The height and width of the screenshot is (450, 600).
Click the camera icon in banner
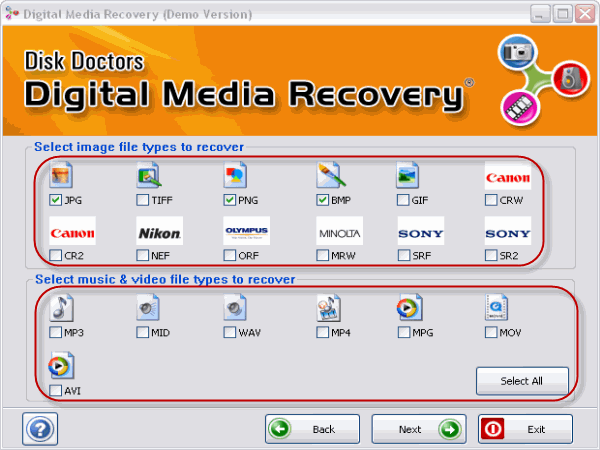pos(518,52)
